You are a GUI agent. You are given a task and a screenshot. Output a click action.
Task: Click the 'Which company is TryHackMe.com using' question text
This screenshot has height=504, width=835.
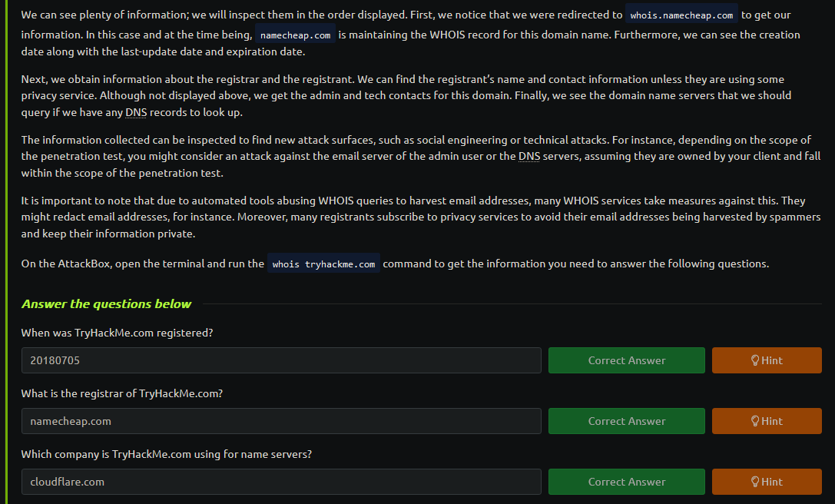pos(166,455)
